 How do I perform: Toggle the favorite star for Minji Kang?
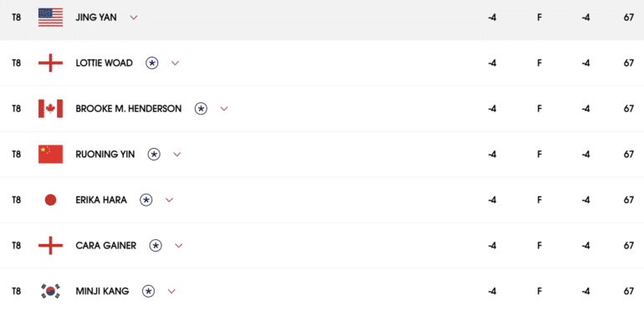[148, 291]
